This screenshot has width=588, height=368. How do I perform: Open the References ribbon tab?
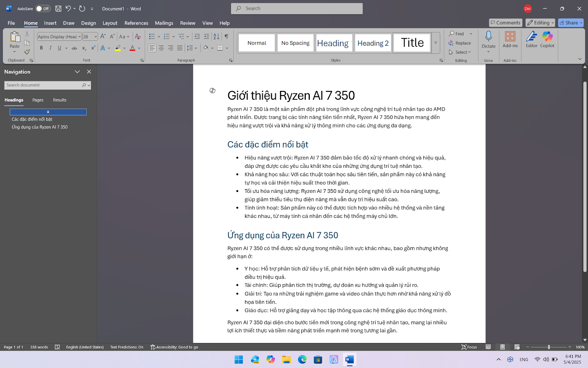click(x=136, y=23)
